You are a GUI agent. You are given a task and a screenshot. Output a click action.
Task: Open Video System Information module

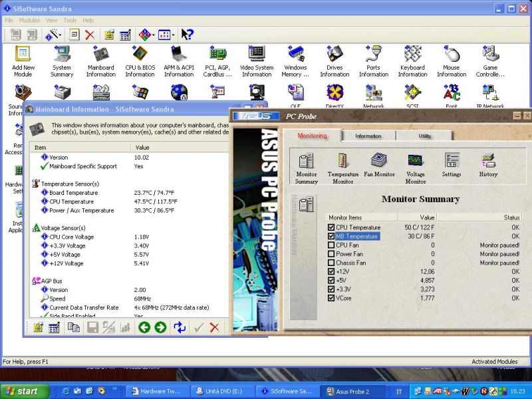tap(257, 61)
